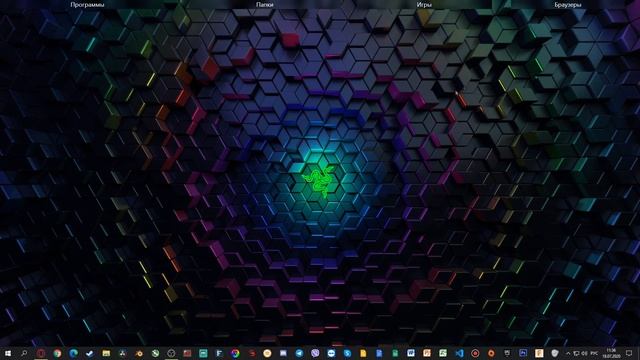Open the Программы desktop group
This screenshot has height=360, width=640.
click(87, 5)
